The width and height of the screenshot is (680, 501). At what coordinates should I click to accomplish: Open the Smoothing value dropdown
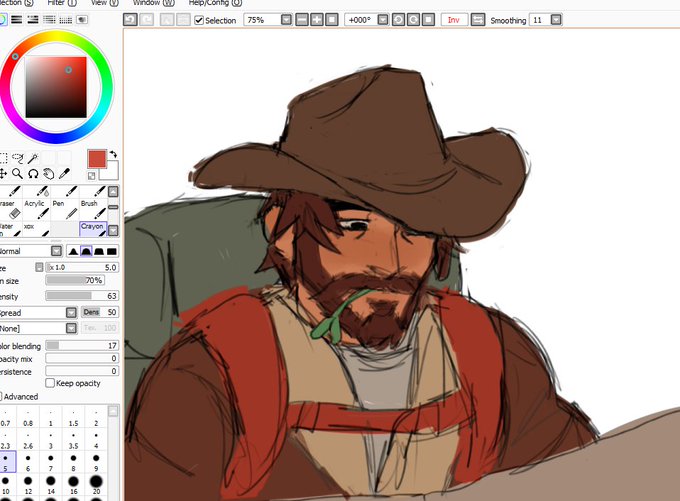point(556,20)
